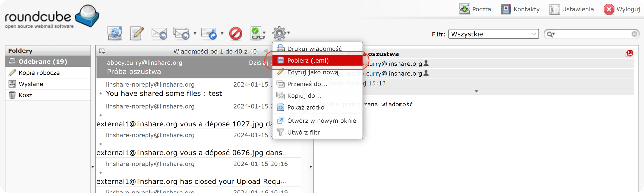This screenshot has width=644, height=193.
Task: Click the roundcube logo
Action: coord(52,16)
